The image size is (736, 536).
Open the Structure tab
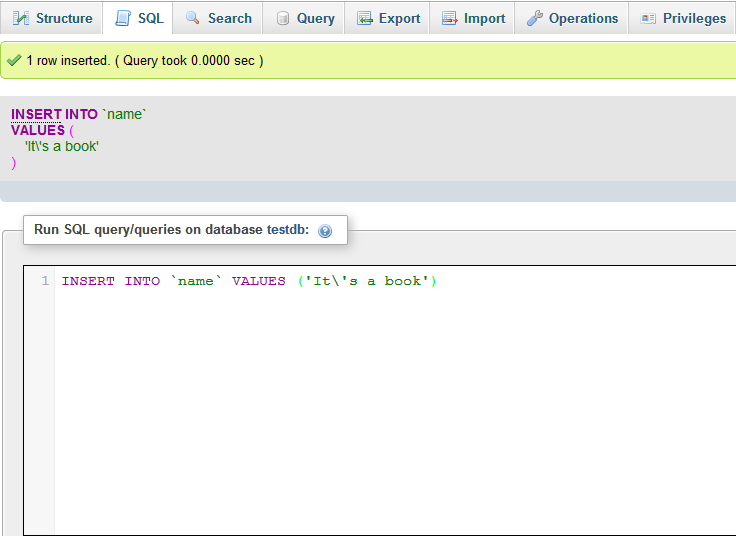[51, 18]
